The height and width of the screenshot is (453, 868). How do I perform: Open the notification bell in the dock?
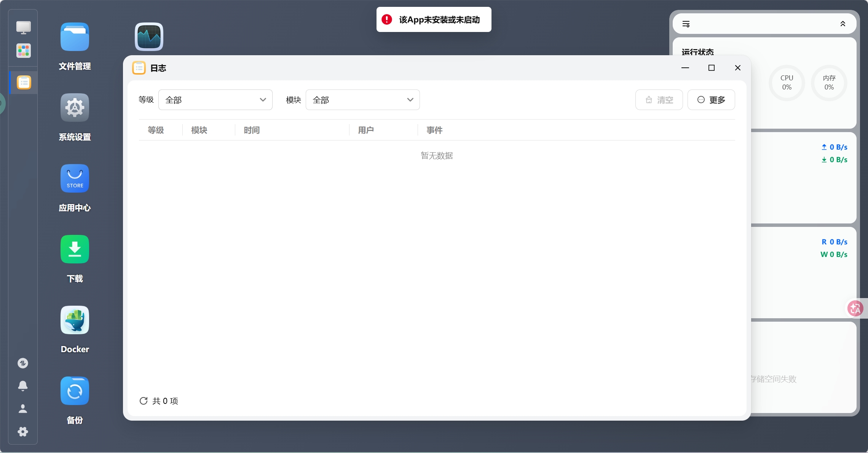(x=23, y=386)
